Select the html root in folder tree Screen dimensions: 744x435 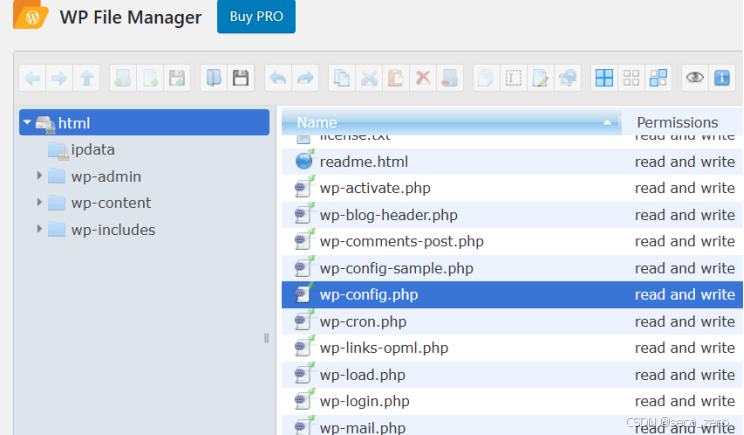[x=144, y=122]
